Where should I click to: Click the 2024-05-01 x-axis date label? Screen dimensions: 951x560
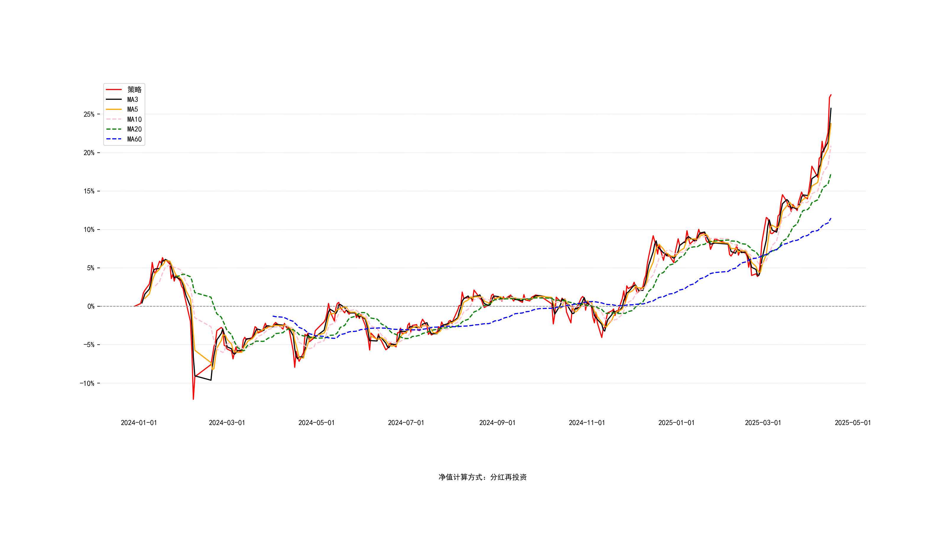point(317,423)
